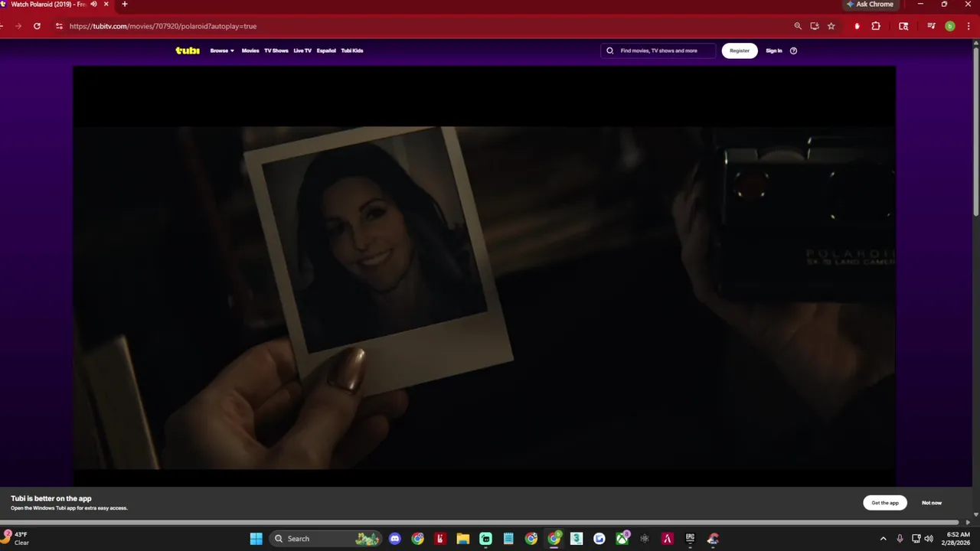Viewport: 980px width, 551px height.
Task: Click the install app icon in address bar
Action: [815, 26]
